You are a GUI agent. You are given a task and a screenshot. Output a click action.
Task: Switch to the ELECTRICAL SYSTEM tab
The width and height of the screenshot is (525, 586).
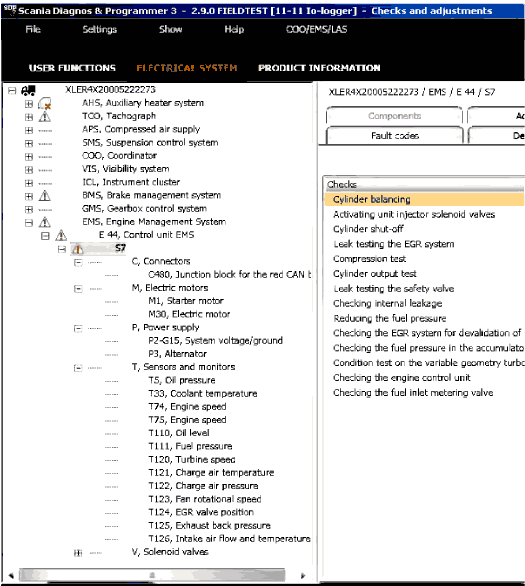click(x=187, y=68)
